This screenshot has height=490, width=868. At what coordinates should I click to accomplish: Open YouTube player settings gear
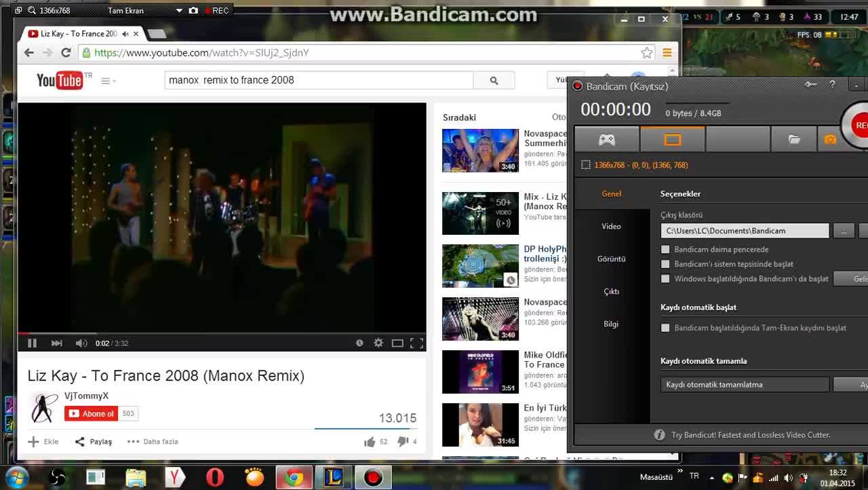coord(378,343)
